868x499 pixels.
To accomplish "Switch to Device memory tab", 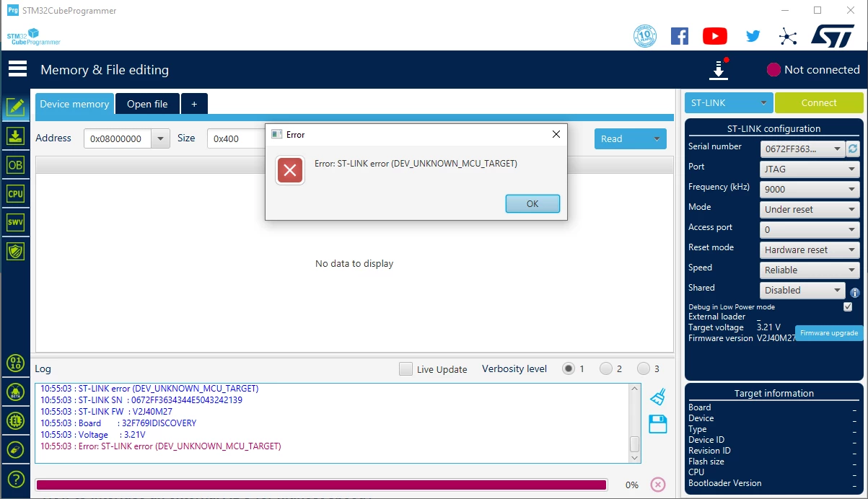I will click(74, 104).
